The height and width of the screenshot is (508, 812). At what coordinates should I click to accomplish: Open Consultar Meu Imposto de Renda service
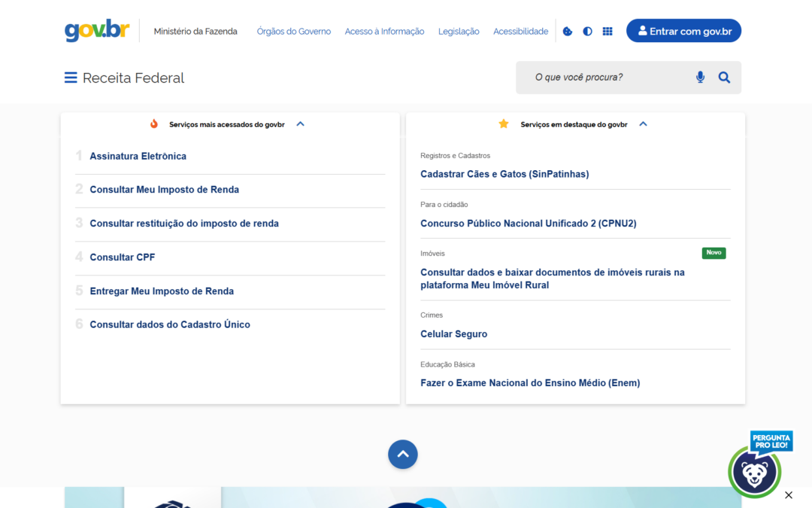click(164, 189)
